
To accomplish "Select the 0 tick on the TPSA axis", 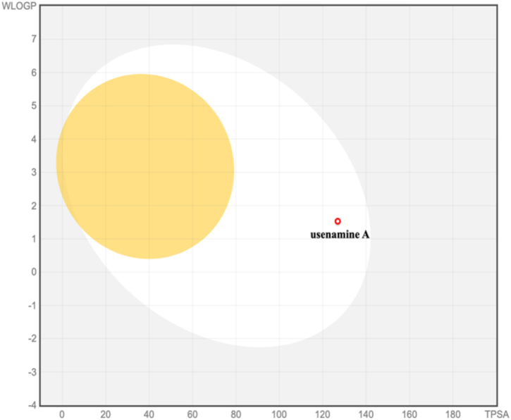I will coord(62,414).
